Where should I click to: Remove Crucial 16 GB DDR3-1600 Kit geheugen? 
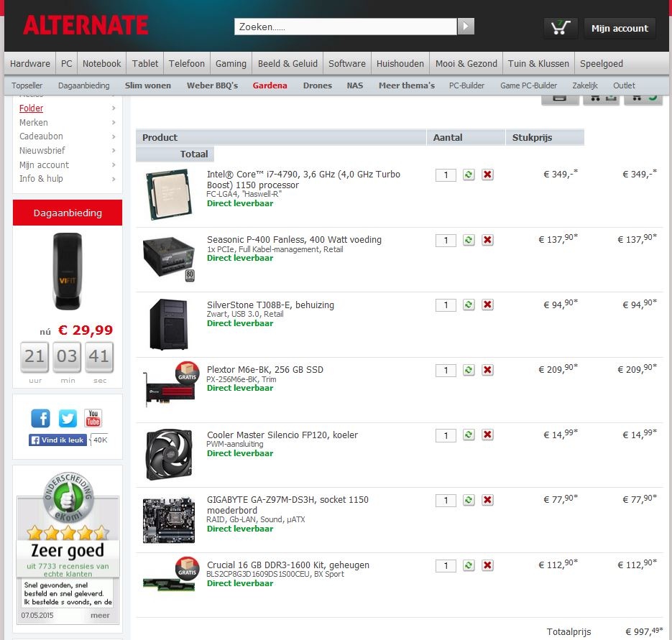[487, 565]
